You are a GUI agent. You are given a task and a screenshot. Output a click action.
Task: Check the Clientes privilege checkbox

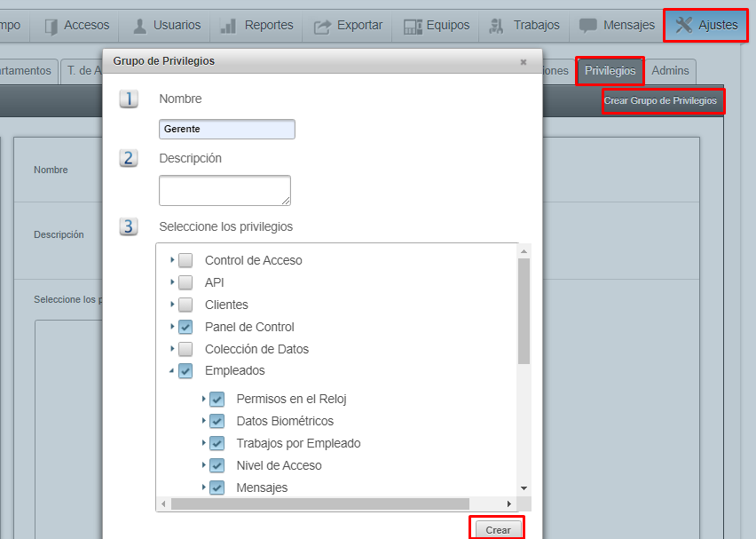185,305
